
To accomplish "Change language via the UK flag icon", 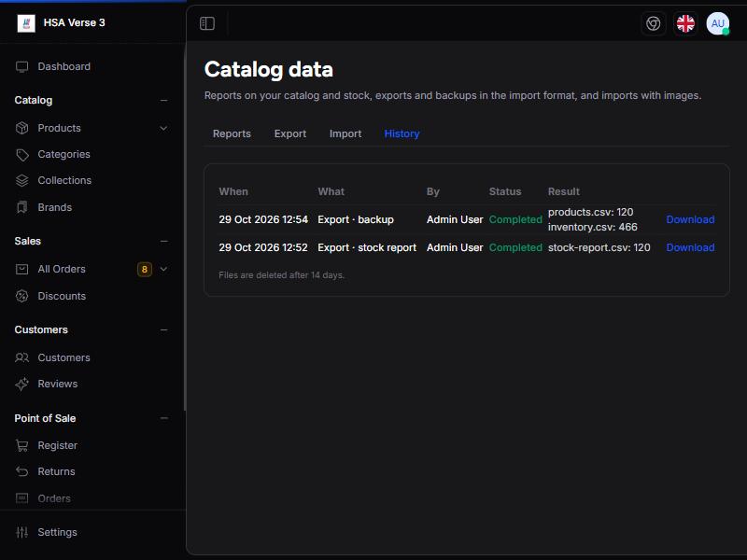I will [685, 23].
